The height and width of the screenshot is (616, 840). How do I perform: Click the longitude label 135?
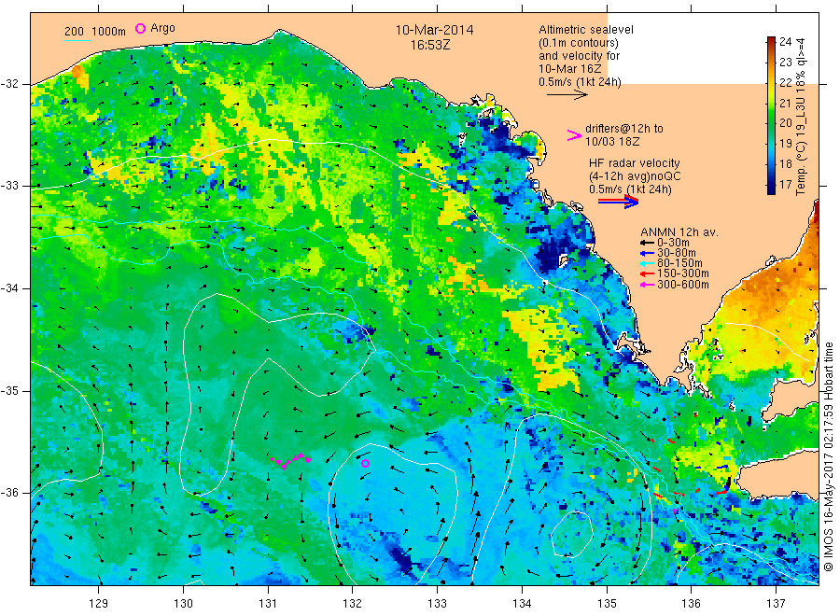(607, 604)
